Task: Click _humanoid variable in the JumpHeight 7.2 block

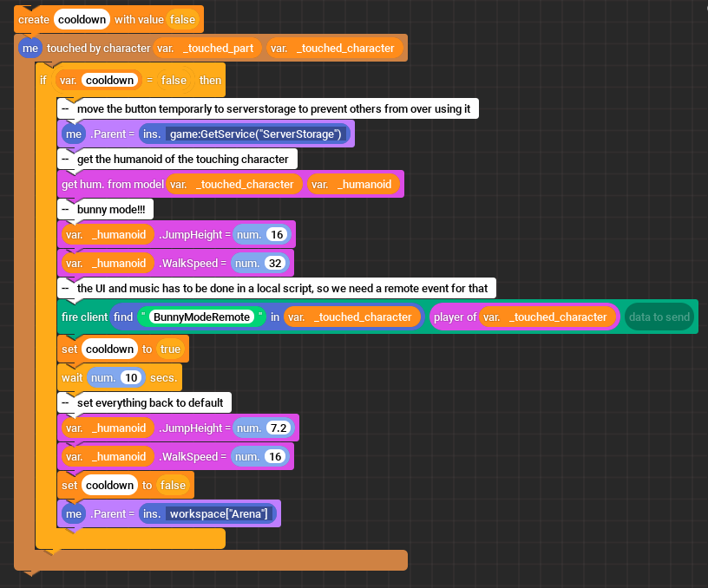Action: (x=108, y=428)
